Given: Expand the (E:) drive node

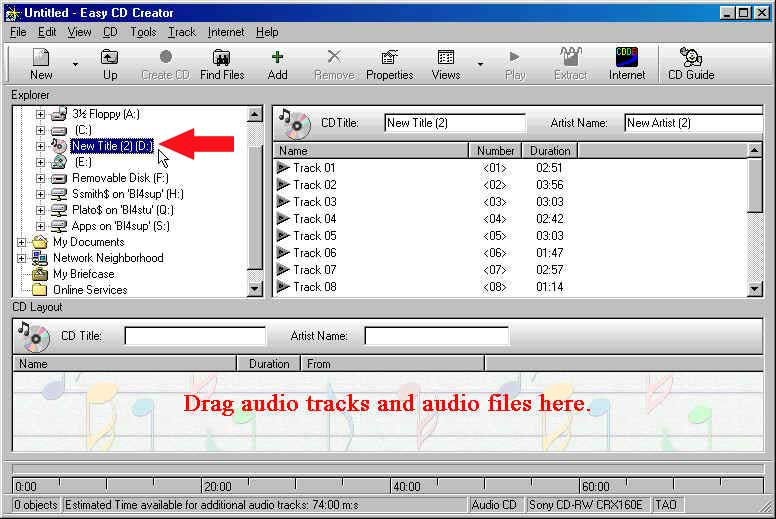Looking at the screenshot, I should 41,162.
